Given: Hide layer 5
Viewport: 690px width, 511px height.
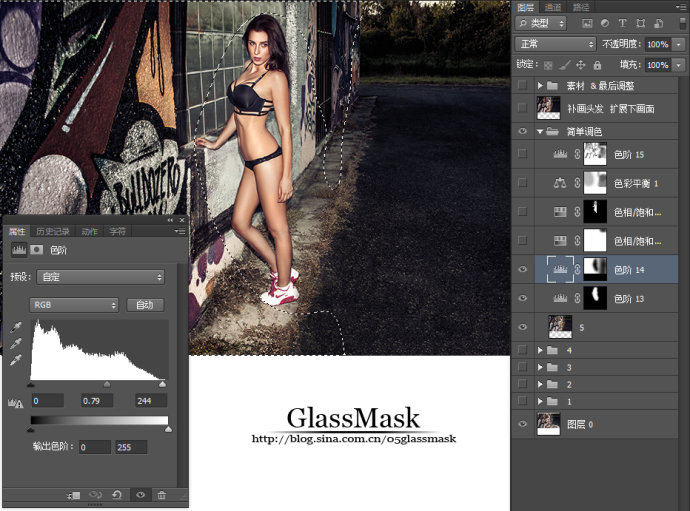Looking at the screenshot, I should (x=522, y=327).
